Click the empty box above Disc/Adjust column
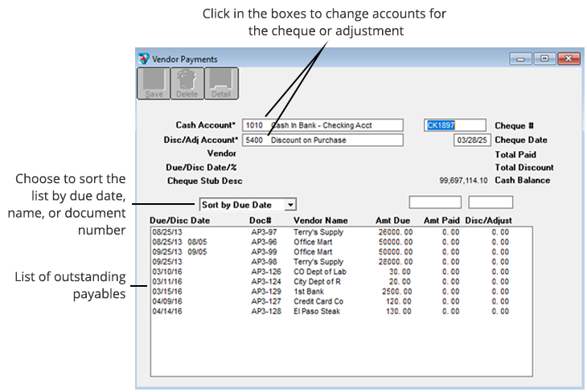 pyautogui.click(x=491, y=202)
